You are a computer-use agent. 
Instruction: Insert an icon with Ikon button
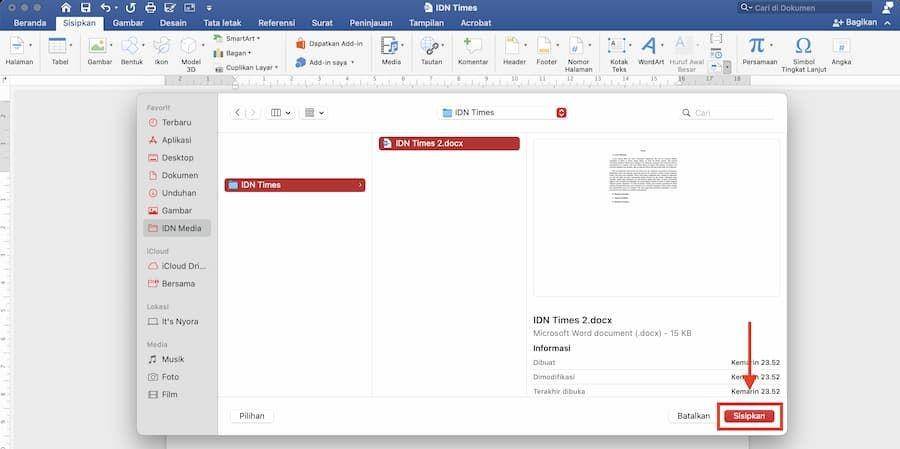click(161, 51)
